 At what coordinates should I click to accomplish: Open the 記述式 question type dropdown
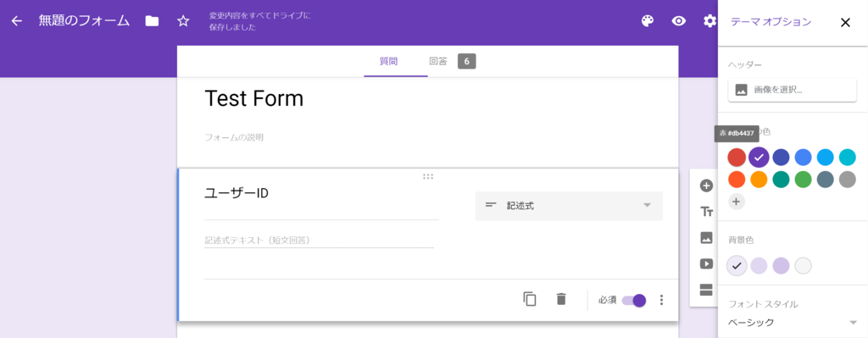coord(569,206)
